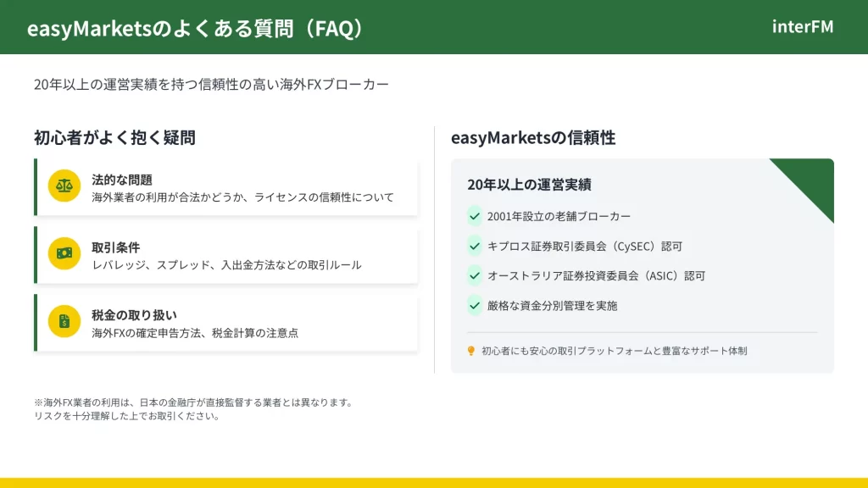Screen dimensions: 868x488
Task: Click the 初心者がよく抱く疑問 section heading
Action: [x=114, y=137]
